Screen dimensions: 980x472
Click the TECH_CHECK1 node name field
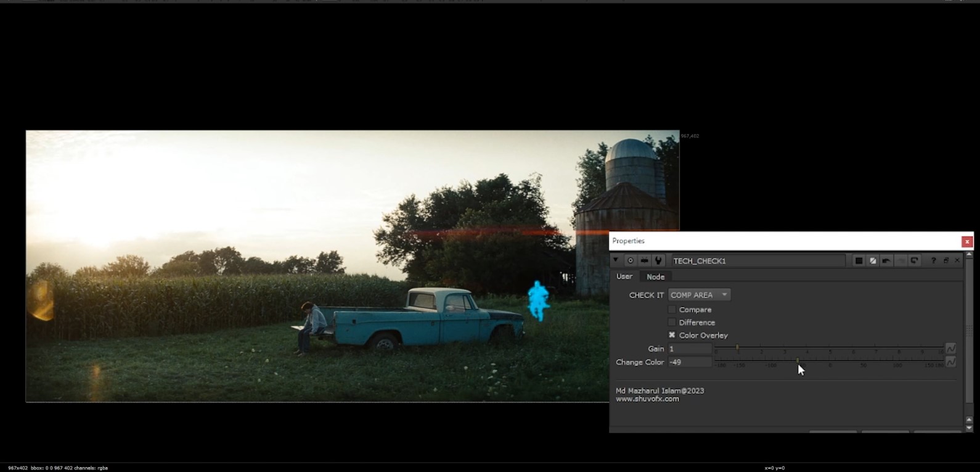pyautogui.click(x=757, y=261)
